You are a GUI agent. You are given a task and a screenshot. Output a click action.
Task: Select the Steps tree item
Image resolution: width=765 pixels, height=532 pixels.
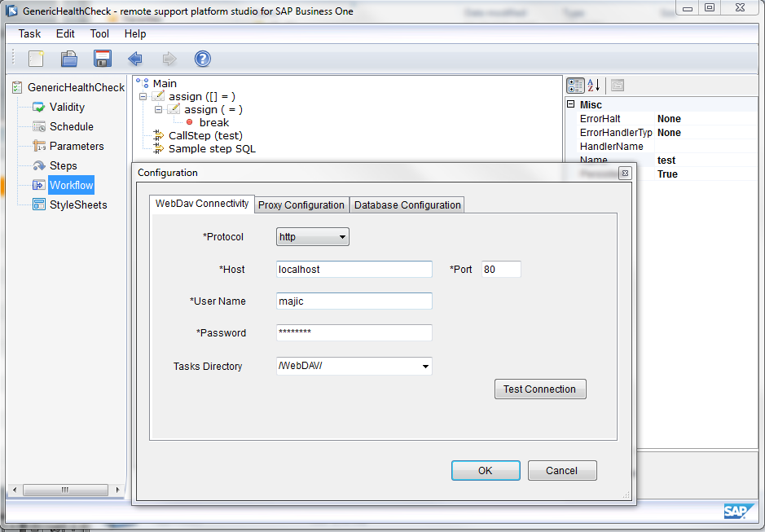coord(64,165)
